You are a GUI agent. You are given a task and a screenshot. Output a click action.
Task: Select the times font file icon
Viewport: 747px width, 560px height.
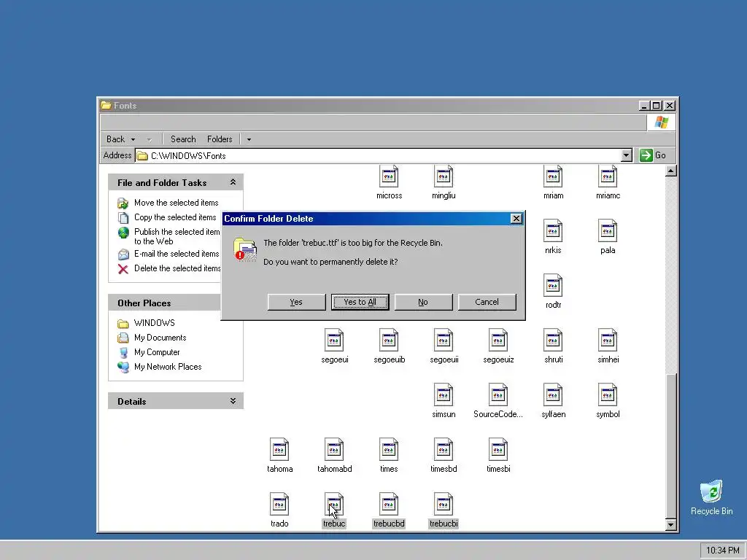[389, 450]
